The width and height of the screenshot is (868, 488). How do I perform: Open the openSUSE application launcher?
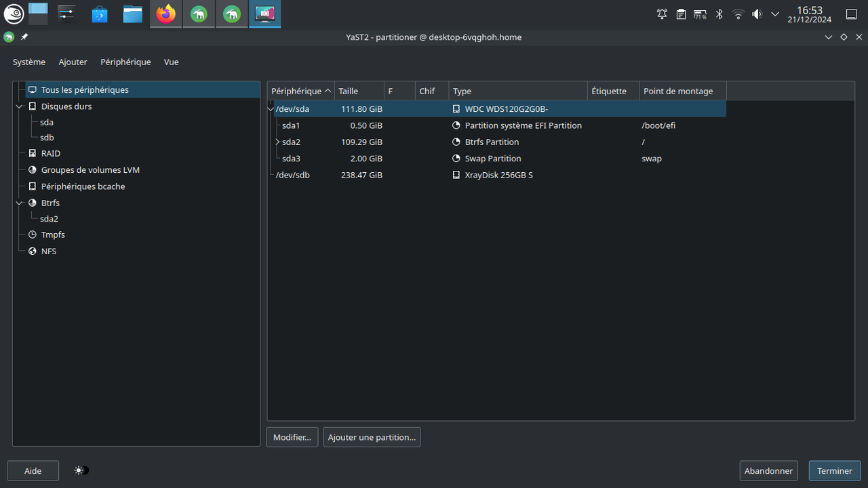tap(14, 14)
